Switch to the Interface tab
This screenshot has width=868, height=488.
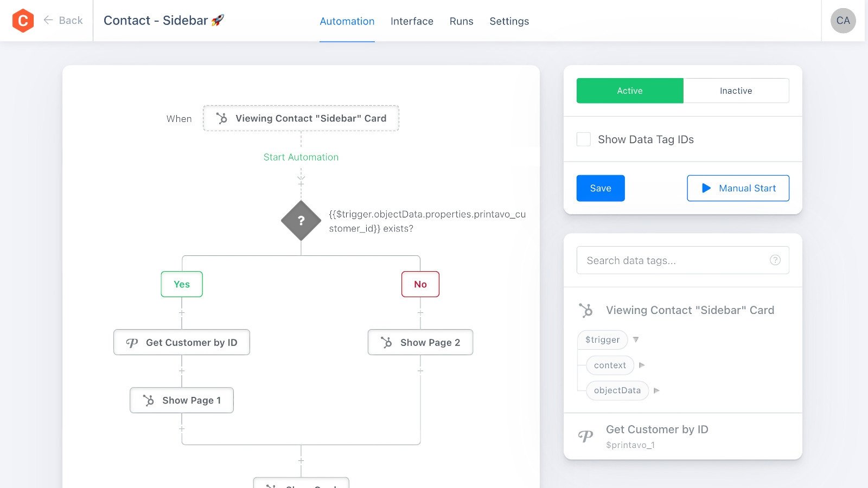click(x=412, y=21)
